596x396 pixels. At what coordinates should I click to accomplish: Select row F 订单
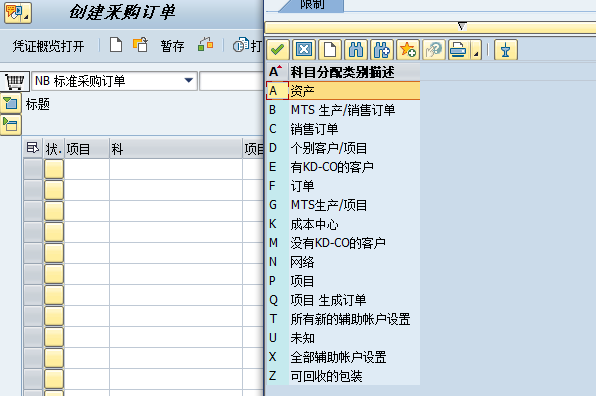point(343,186)
